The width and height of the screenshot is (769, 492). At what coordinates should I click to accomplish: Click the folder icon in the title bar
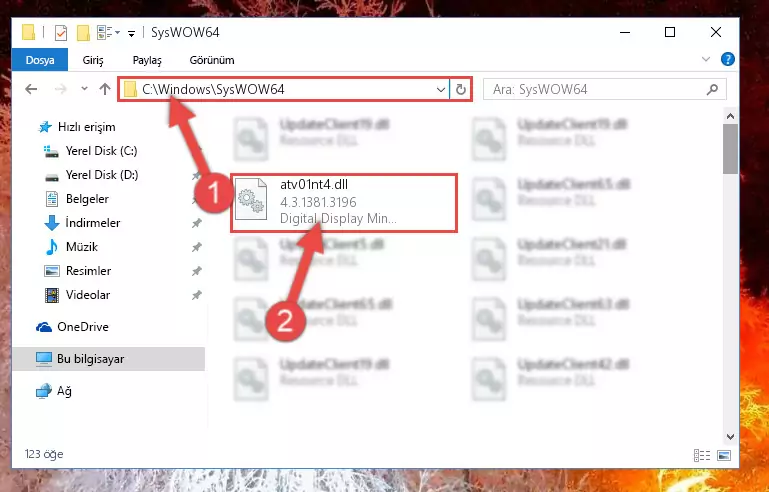[x=28, y=32]
